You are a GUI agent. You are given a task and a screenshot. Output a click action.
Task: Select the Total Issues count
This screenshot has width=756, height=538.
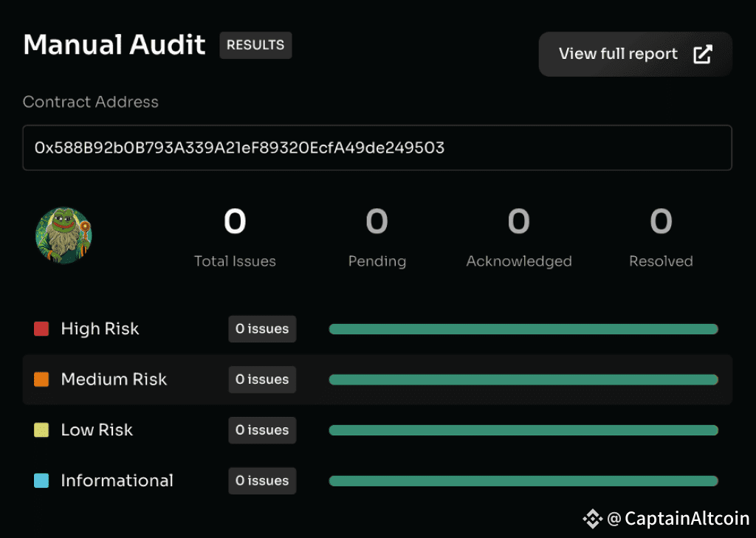[235, 221]
